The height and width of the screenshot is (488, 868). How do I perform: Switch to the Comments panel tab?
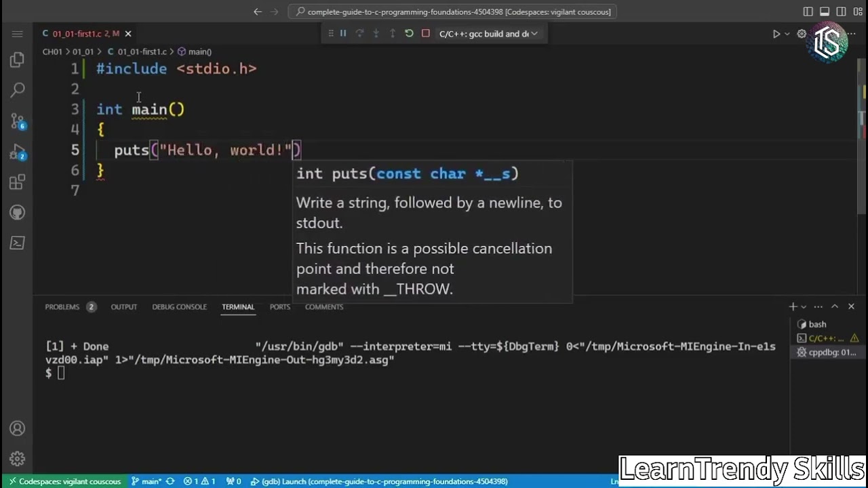(x=324, y=307)
